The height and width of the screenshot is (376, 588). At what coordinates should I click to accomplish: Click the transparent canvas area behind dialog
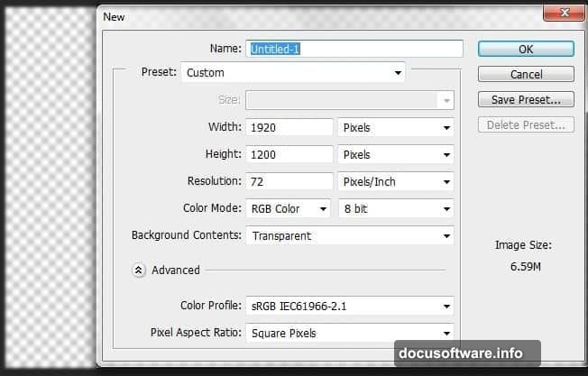coord(45,180)
